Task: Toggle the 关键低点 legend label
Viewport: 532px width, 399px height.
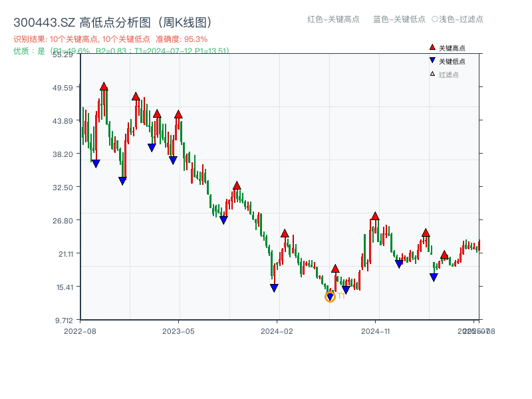Action: click(x=452, y=61)
